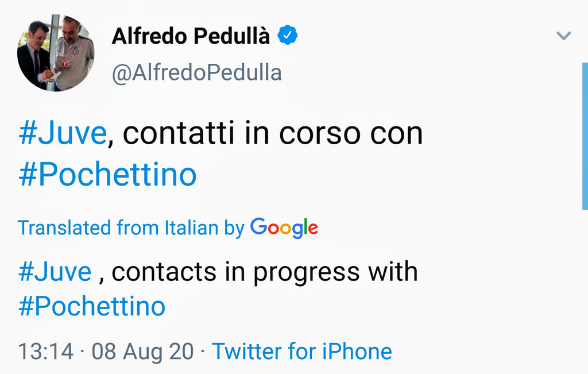Click the Google logo in translation label
This screenshot has height=374, width=588.
coord(284,228)
